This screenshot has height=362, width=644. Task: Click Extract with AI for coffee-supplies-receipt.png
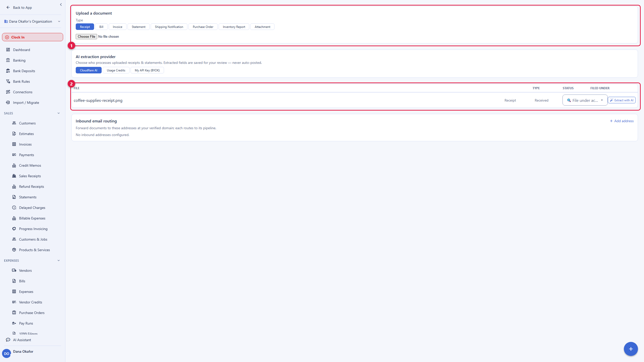[622, 100]
